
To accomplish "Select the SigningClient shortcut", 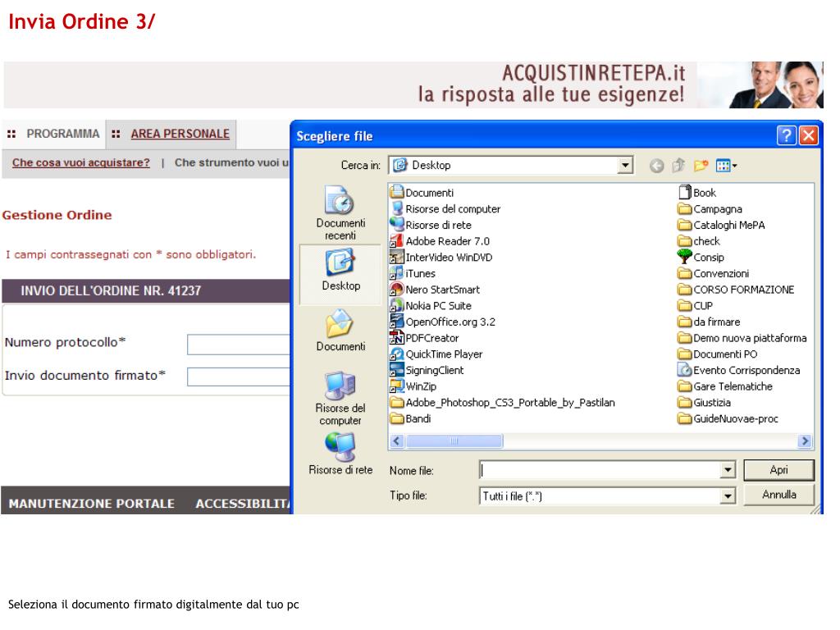I will point(427,370).
